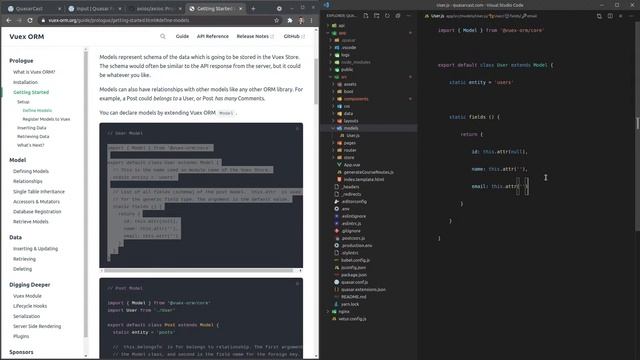This screenshot has width=640, height=360.
Task: Click the code block horizontal scrollbar
Action: click(x=198, y=270)
